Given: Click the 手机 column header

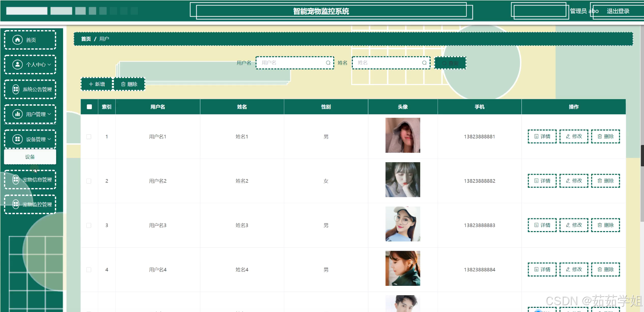Looking at the screenshot, I should 479,107.
